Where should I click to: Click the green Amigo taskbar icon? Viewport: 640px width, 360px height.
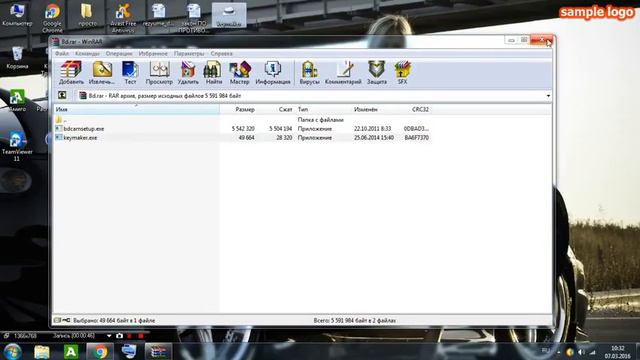71,352
